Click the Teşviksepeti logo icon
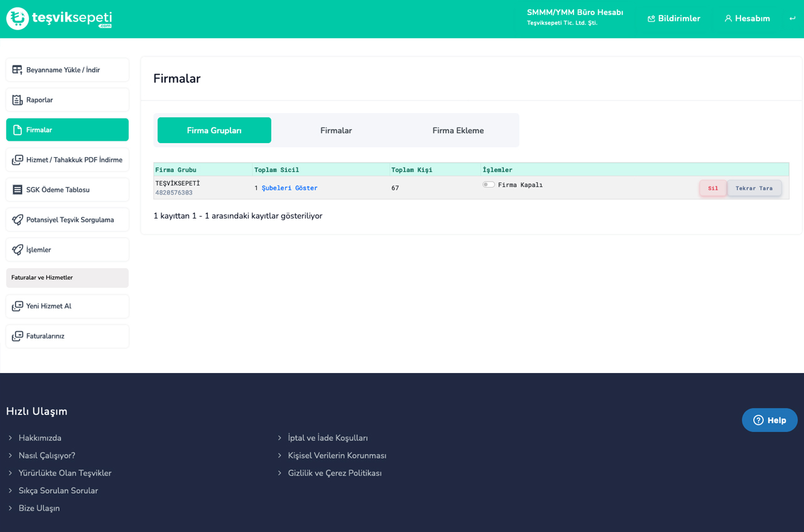 point(18,19)
